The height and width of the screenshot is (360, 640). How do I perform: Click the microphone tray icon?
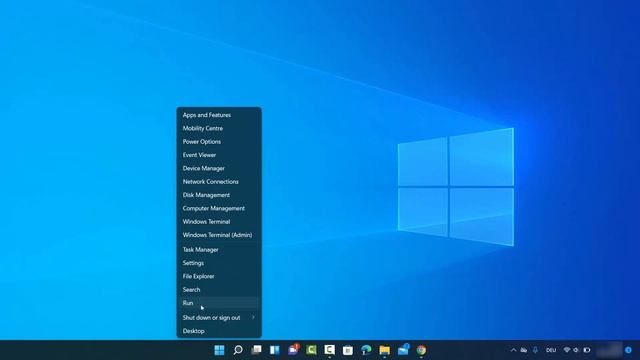click(535, 350)
